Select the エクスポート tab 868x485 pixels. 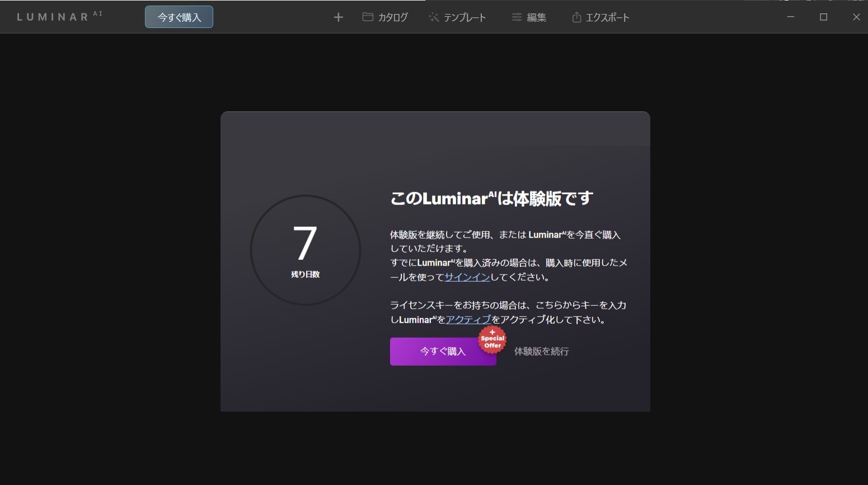pos(600,17)
